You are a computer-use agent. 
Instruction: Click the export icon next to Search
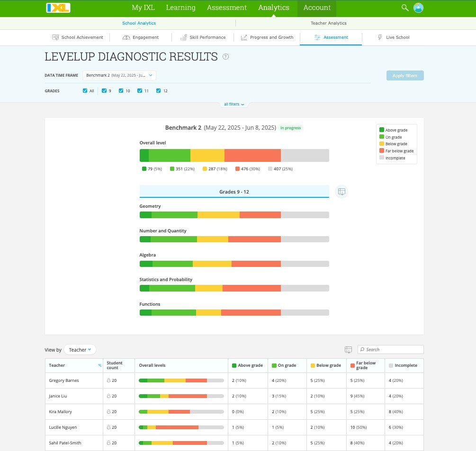pos(348,350)
